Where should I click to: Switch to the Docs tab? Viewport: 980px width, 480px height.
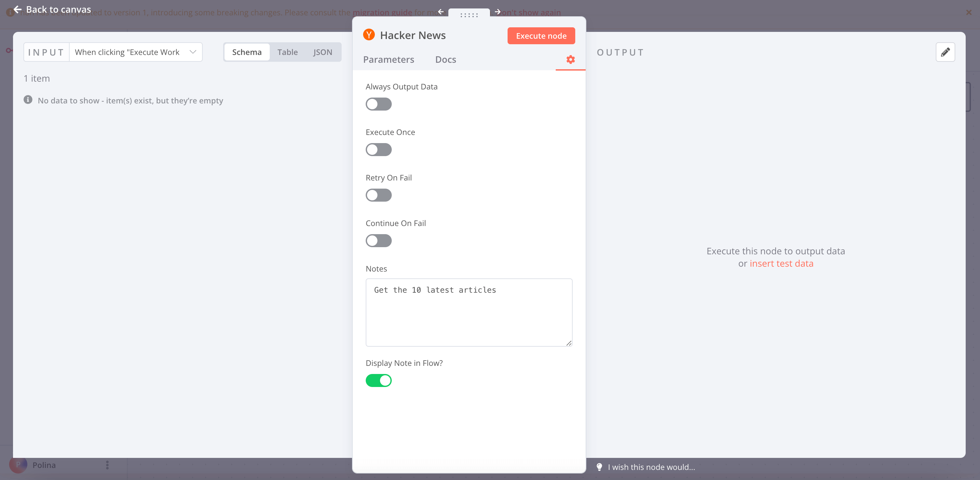[x=445, y=59]
